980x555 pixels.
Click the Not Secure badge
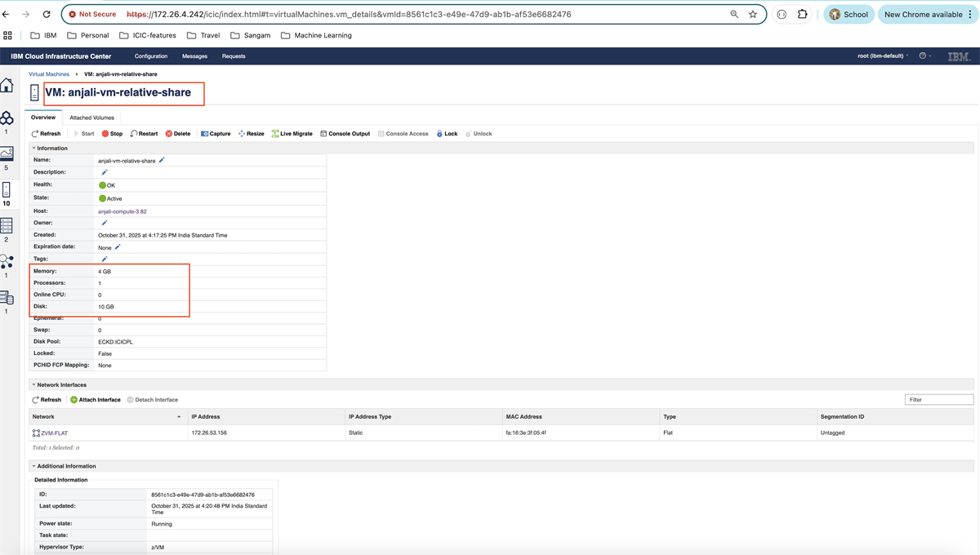92,15
